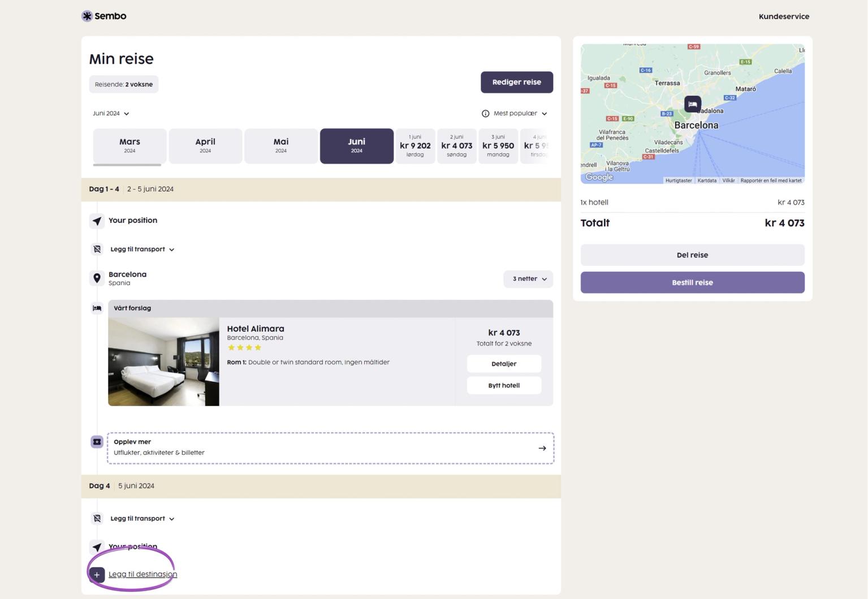Screen dimensions: 868x599
Task: Click the four-star hotel rating
Action: coord(244,348)
